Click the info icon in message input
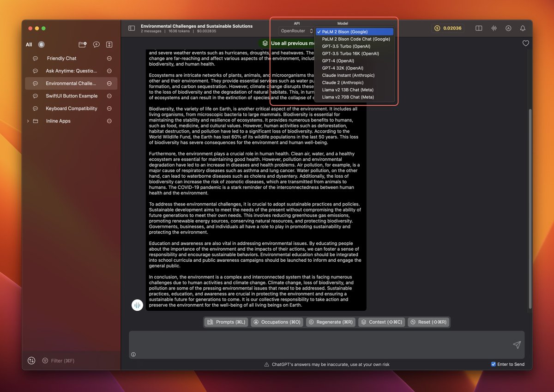This screenshot has height=392, width=554. [133, 355]
